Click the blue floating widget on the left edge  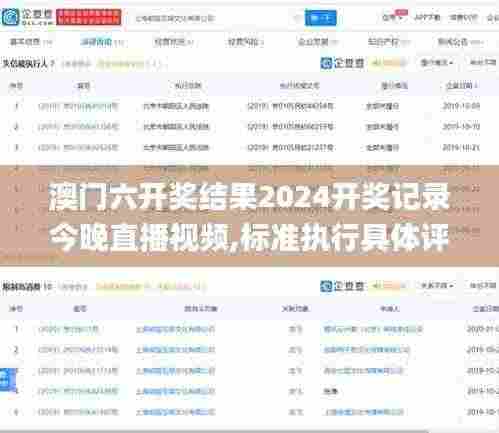[7, 379]
